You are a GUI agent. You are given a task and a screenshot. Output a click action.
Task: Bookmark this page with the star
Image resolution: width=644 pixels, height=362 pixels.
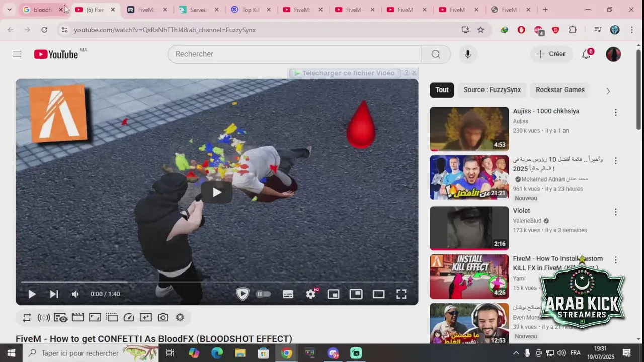480,30
